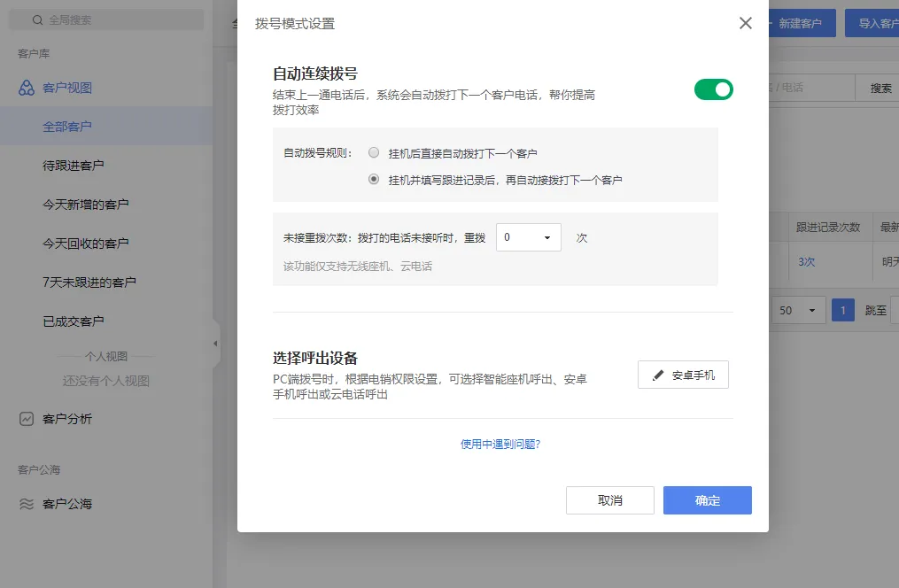Collapse the sidebar with the arrow handle
The height and width of the screenshot is (588, 899).
(215, 344)
